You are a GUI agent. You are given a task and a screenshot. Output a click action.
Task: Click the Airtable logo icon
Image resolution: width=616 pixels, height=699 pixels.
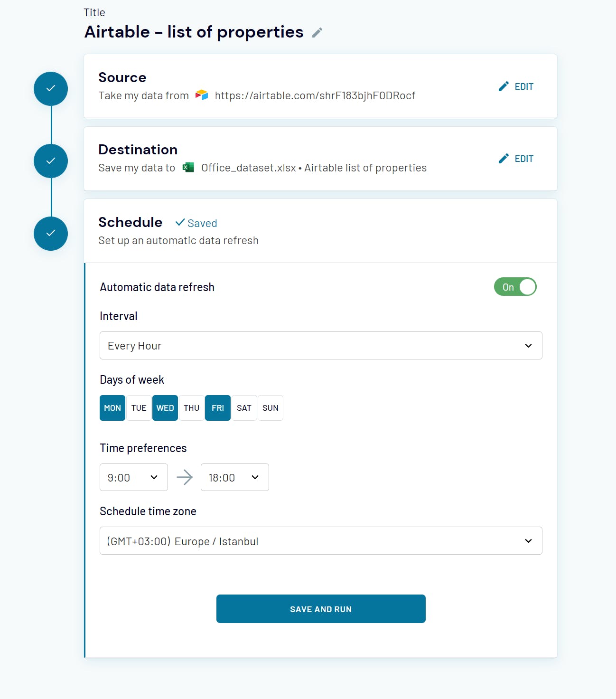[x=202, y=95]
